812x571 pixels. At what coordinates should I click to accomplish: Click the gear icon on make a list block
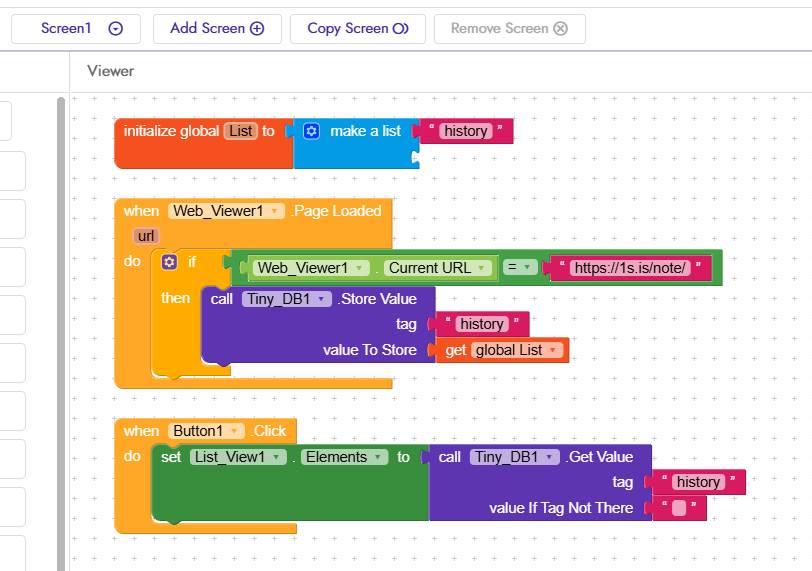tap(311, 131)
